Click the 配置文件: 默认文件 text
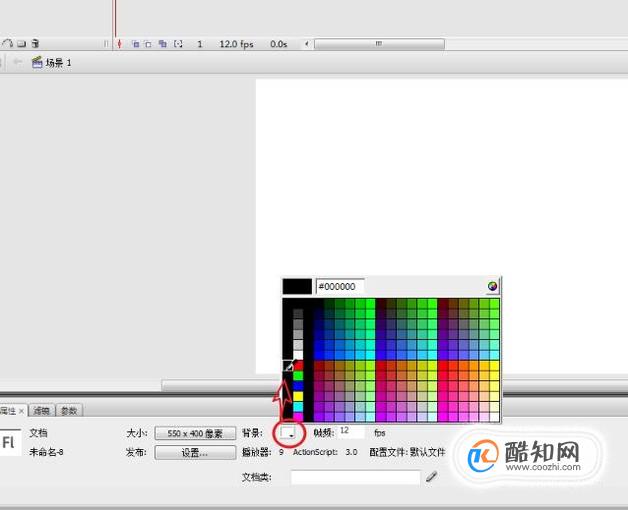 click(407, 452)
